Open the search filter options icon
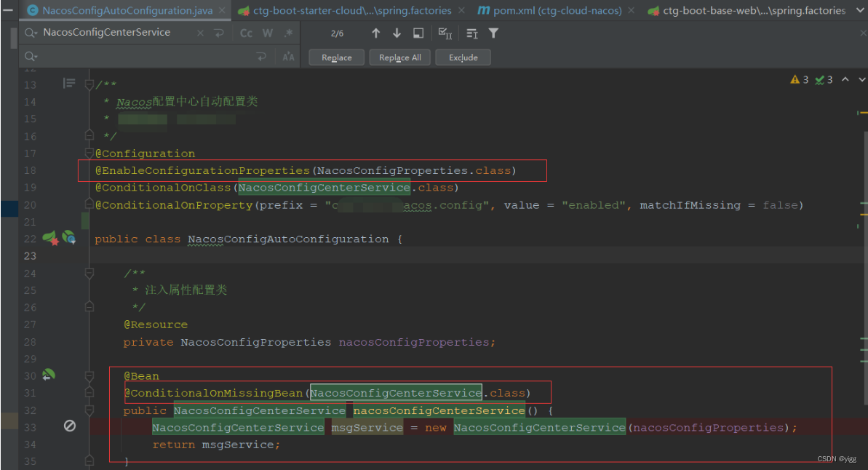The width and height of the screenshot is (868, 470). (493, 33)
